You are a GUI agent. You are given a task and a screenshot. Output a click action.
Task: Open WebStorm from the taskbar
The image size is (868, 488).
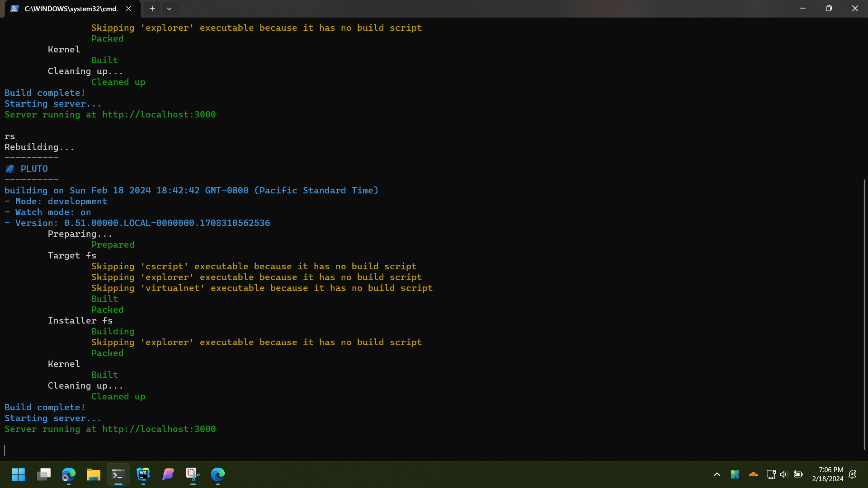[143, 474]
